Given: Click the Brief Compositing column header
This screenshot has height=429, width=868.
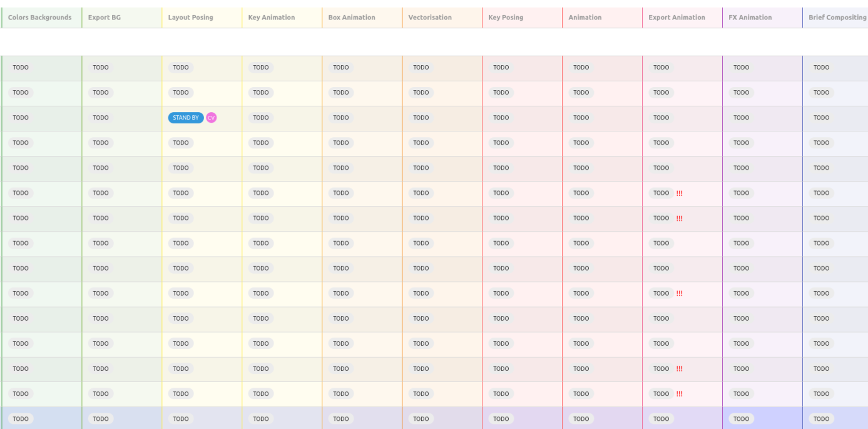Looking at the screenshot, I should 837,18.
